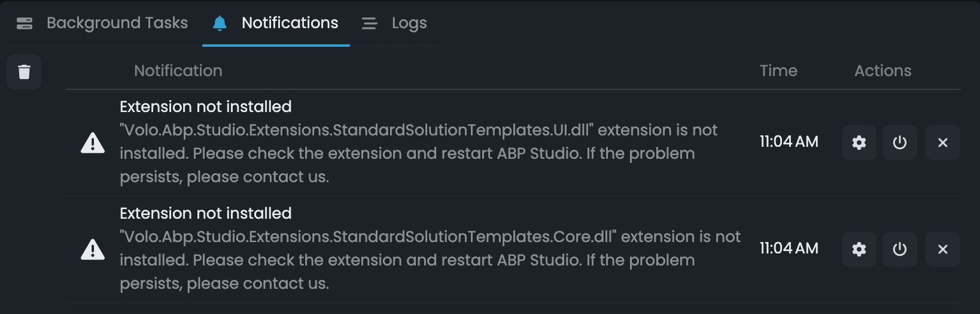Viewport: 980px width, 314px height.
Task: Click the Background Tasks server icon
Action: (25, 23)
